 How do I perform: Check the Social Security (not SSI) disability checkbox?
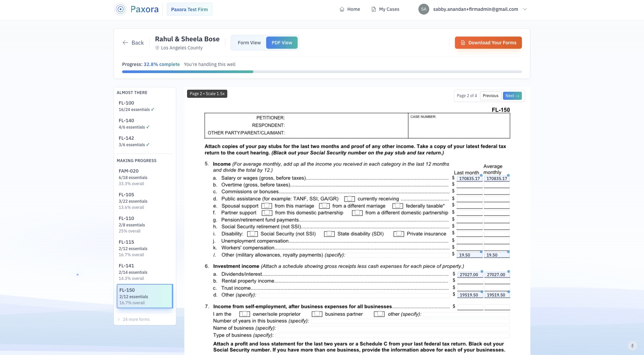click(x=252, y=234)
